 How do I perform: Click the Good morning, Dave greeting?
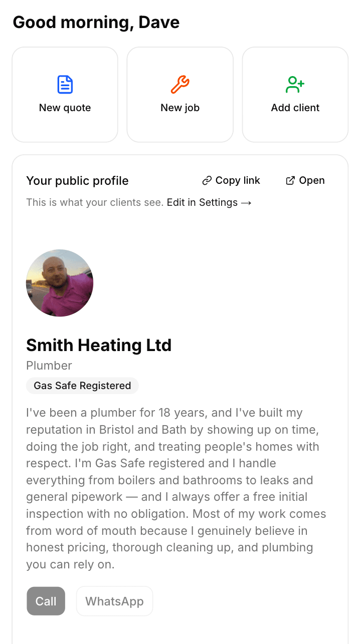(x=96, y=22)
